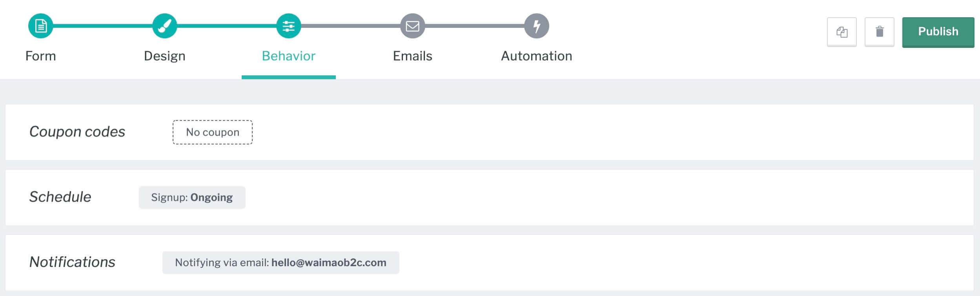The image size is (980, 296).
Task: Publish the form
Action: coord(938,32)
